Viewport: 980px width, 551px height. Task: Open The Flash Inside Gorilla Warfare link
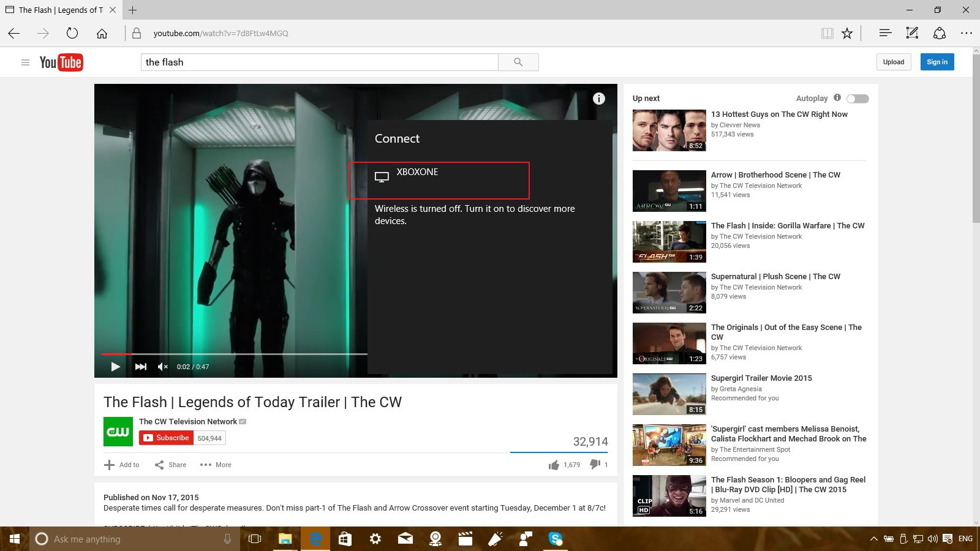[788, 225]
